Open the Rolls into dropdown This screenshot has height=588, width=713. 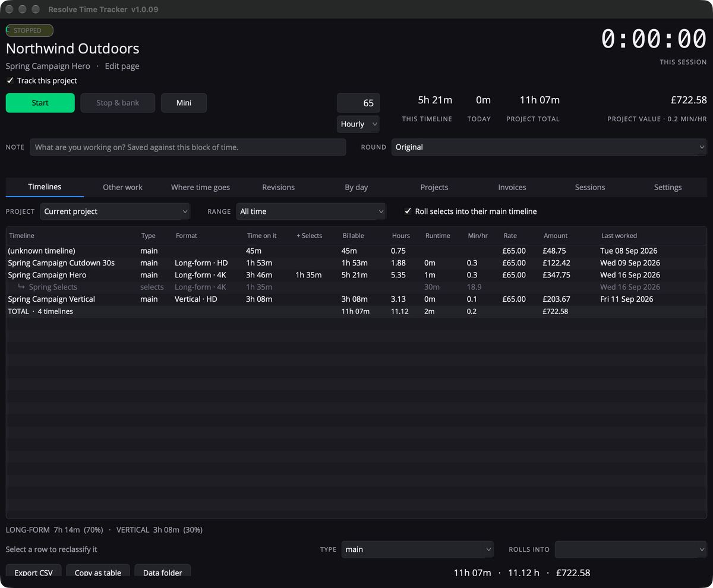tap(631, 549)
